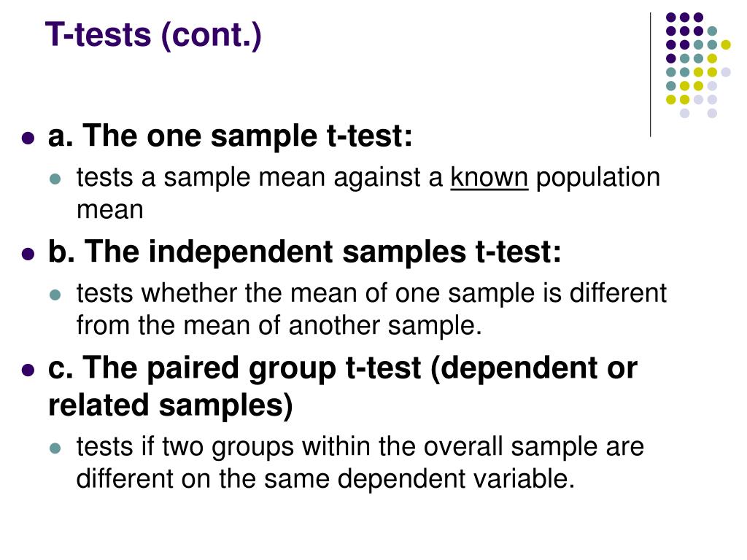Click the heading "c. The paired group t-test"
The image size is (747, 560).
(235, 368)
